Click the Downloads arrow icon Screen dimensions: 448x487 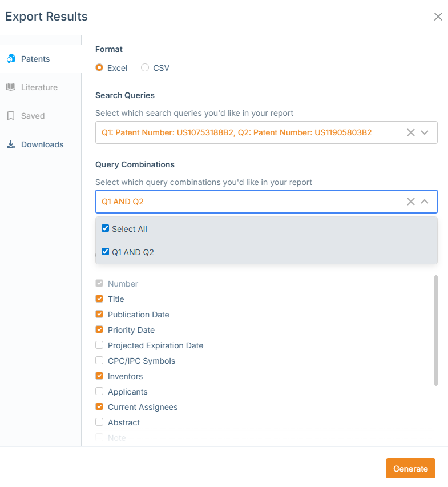point(10,144)
